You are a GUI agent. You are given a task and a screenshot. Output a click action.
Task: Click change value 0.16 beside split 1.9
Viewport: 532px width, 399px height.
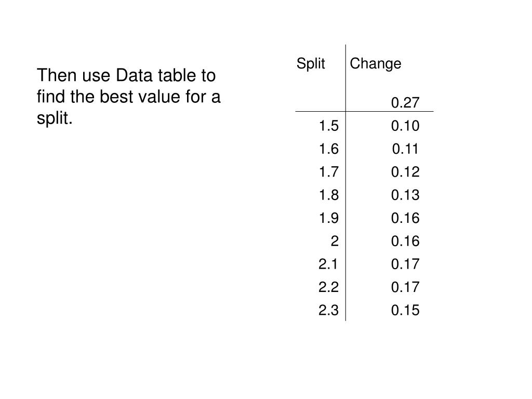point(405,218)
